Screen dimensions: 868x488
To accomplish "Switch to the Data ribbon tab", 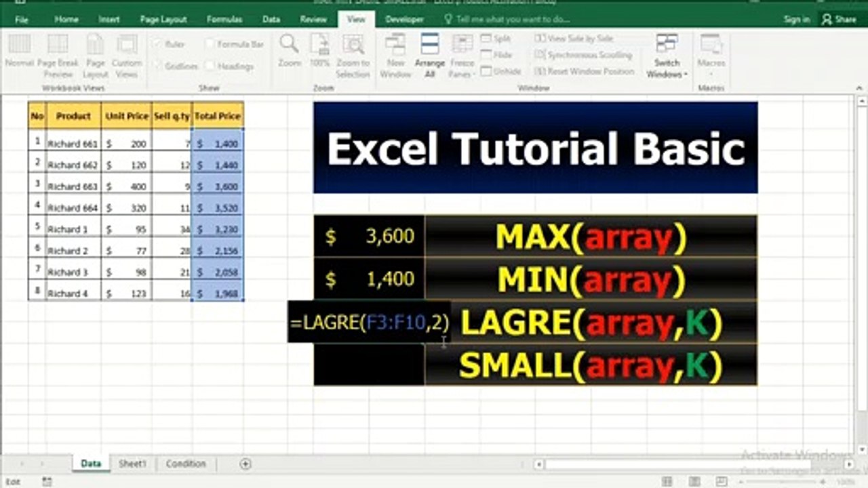I will 271,20.
